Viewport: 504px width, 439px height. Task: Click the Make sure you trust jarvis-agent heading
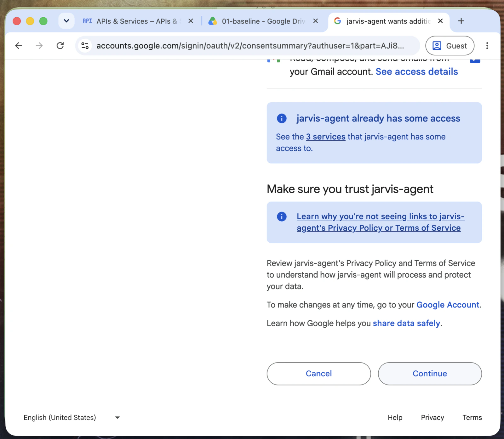[350, 189]
